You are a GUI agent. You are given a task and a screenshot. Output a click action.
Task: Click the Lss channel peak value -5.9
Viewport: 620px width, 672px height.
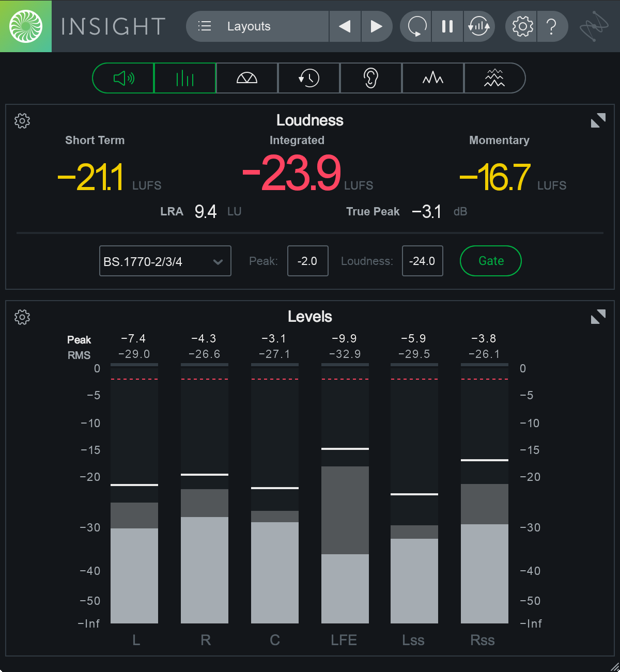(x=413, y=339)
